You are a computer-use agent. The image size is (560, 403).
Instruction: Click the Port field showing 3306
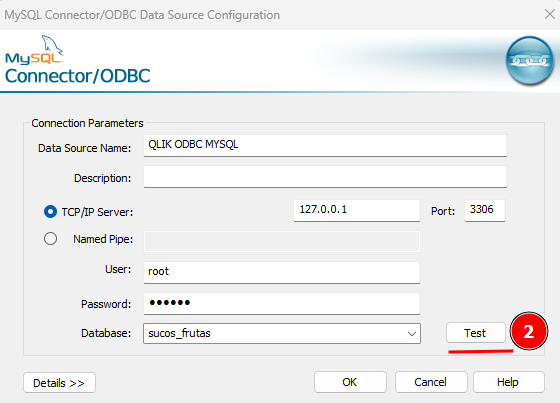coord(485,210)
